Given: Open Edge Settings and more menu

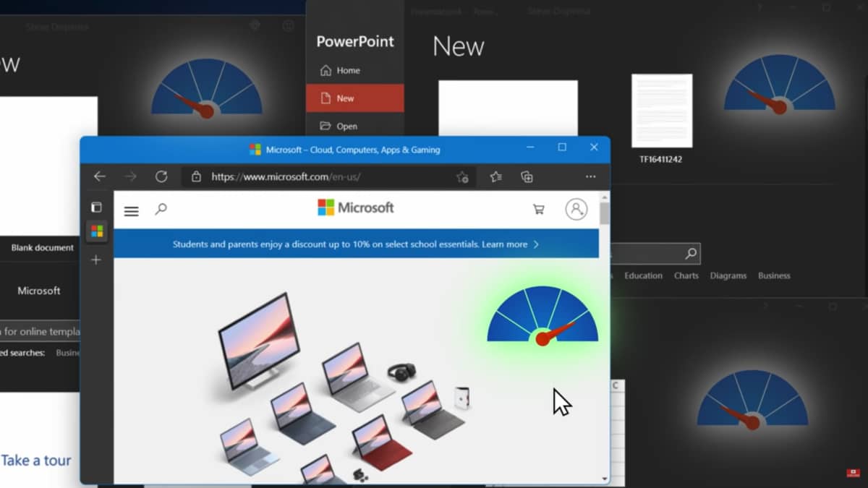Looking at the screenshot, I should (x=591, y=177).
